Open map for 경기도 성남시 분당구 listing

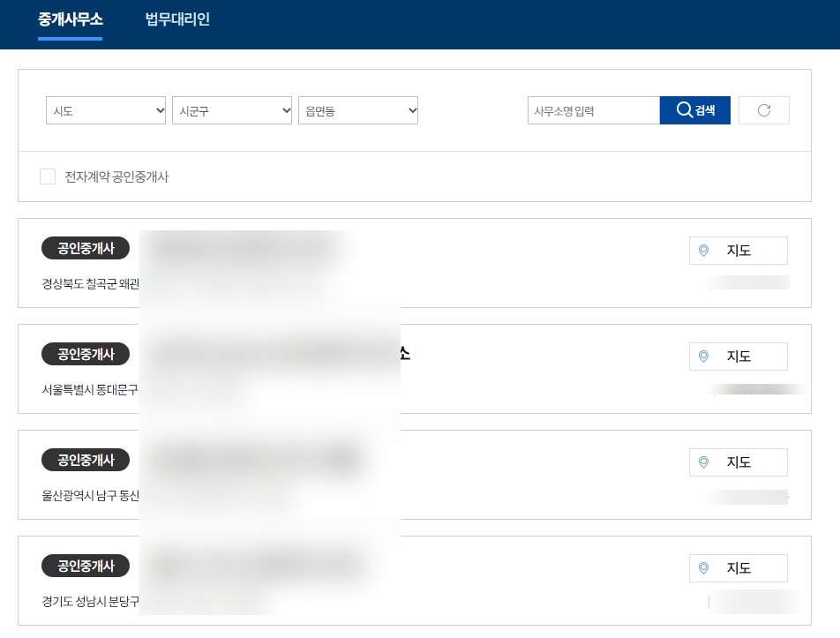[x=739, y=567]
